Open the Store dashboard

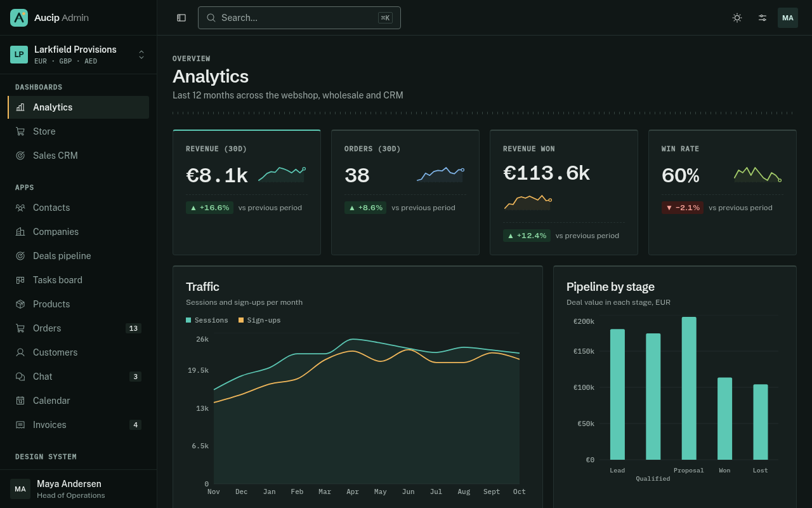(x=78, y=131)
